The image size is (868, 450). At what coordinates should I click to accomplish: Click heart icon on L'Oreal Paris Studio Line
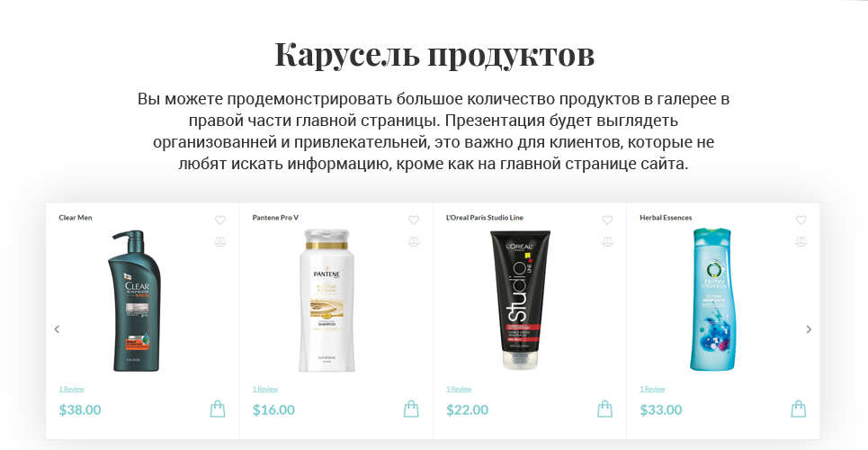[607, 220]
